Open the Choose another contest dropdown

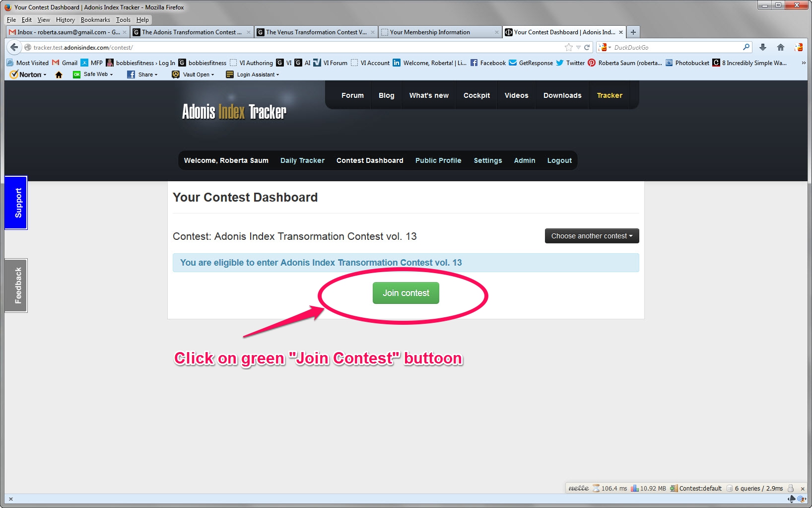[x=592, y=236]
